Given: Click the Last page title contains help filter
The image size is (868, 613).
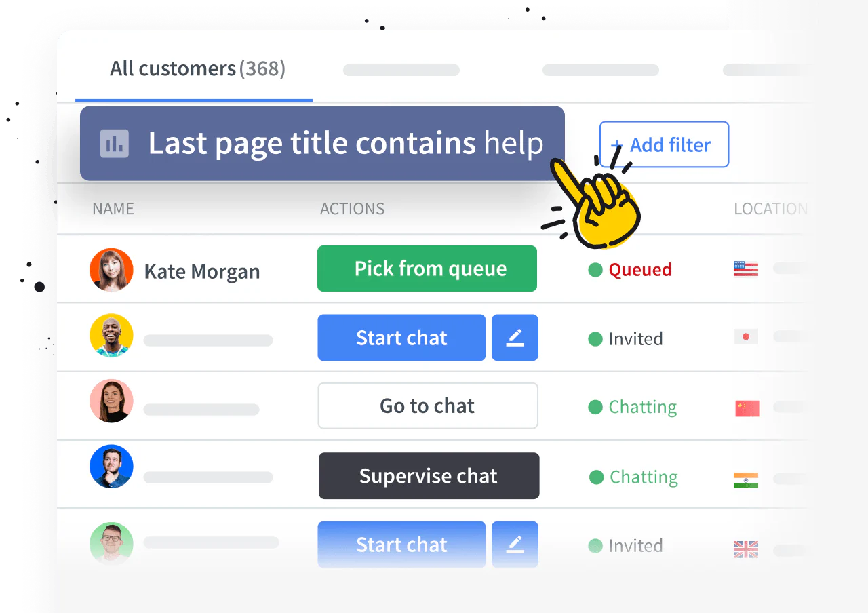Looking at the screenshot, I should coord(322,143).
